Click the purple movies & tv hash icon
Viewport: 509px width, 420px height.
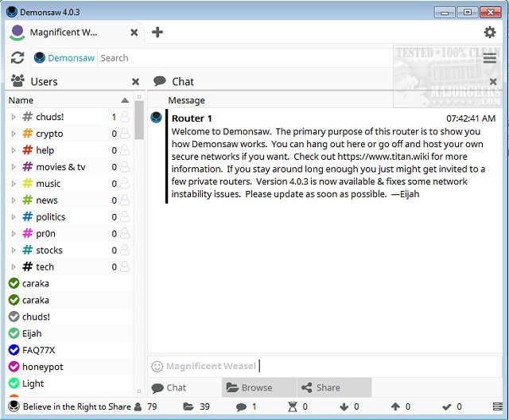[28, 167]
